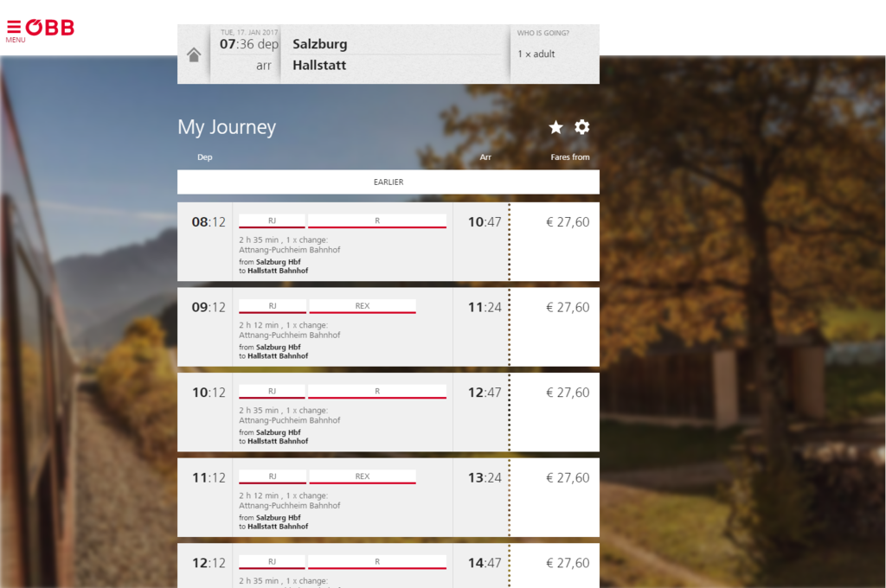
Task: Choose €27,60 fare for 09:12 journey
Action: (568, 307)
